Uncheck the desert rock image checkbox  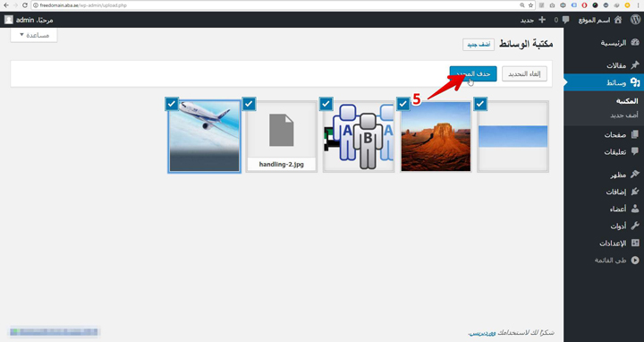click(403, 104)
